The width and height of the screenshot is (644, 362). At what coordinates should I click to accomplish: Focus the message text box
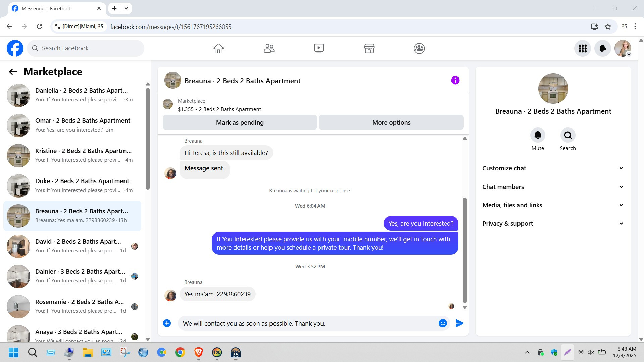pyautogui.click(x=307, y=323)
